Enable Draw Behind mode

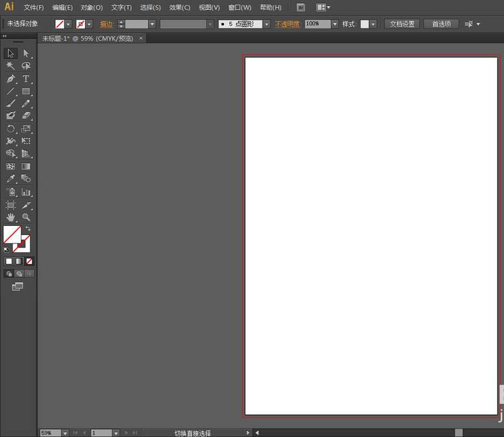click(19, 274)
